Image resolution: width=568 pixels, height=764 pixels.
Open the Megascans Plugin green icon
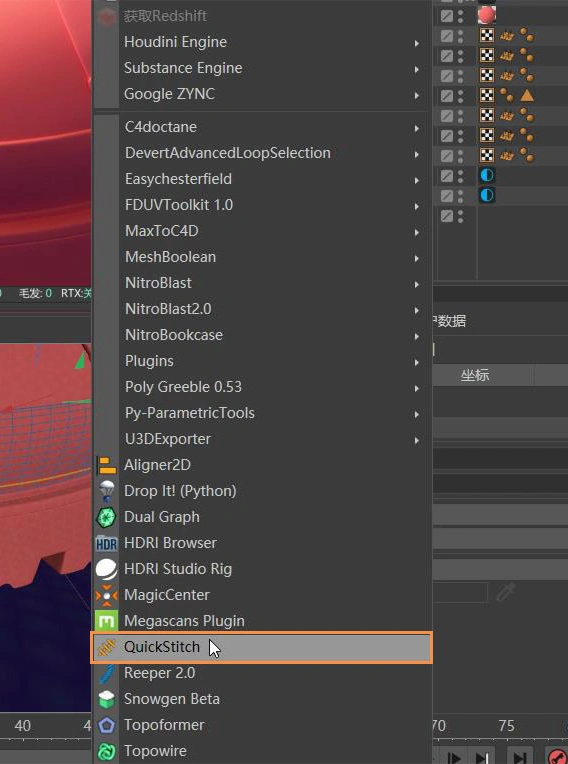107,621
